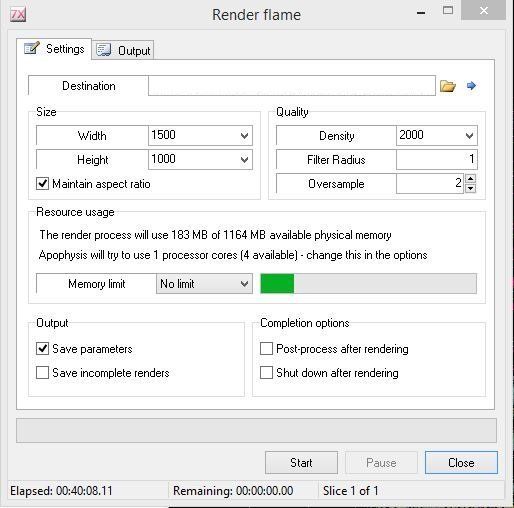This screenshot has width=514, height=508.
Task: Open the Density dropdown arrow
Action: tap(469, 136)
